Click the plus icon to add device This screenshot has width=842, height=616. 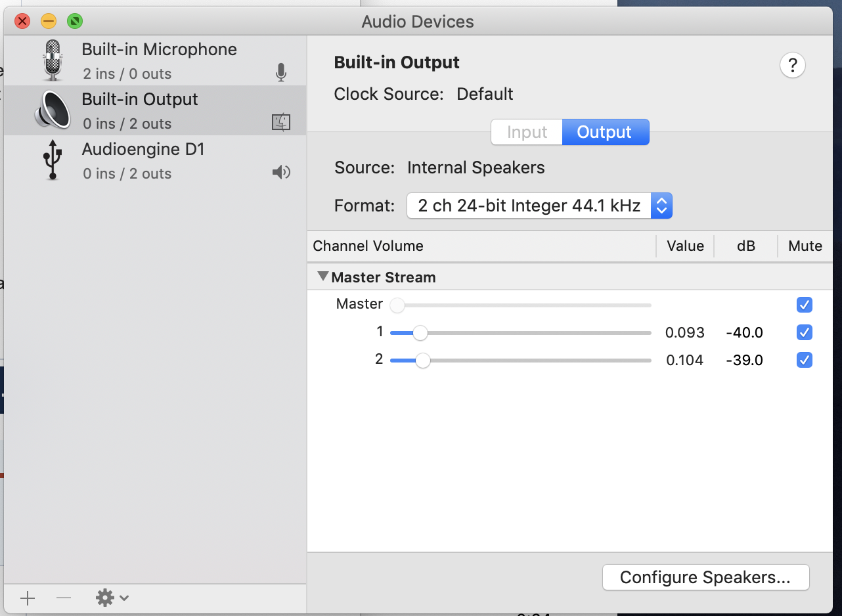(x=28, y=598)
